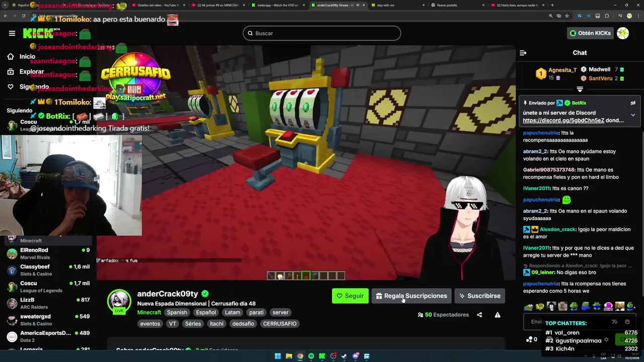
Task: Click Madwell in gift leaderboard
Action: [599, 69]
